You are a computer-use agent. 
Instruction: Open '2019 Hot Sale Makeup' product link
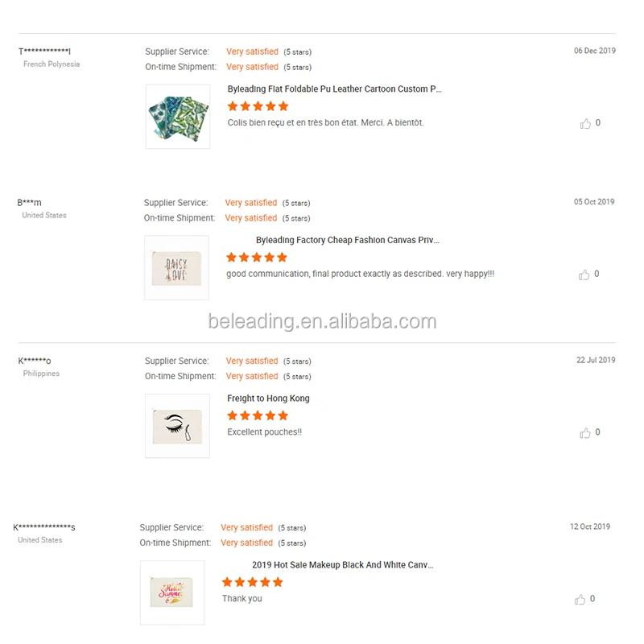[x=342, y=565]
